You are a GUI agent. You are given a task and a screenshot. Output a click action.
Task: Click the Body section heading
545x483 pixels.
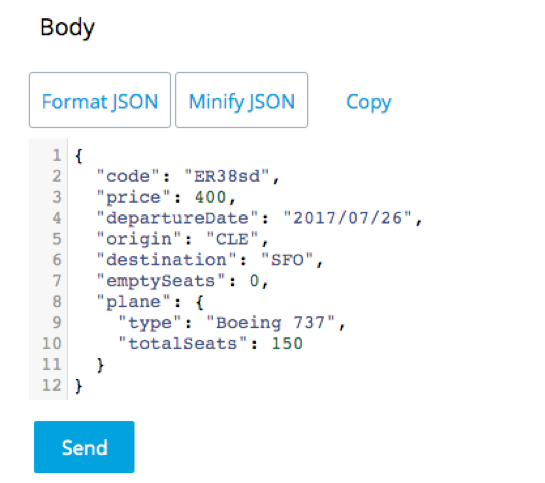67,28
